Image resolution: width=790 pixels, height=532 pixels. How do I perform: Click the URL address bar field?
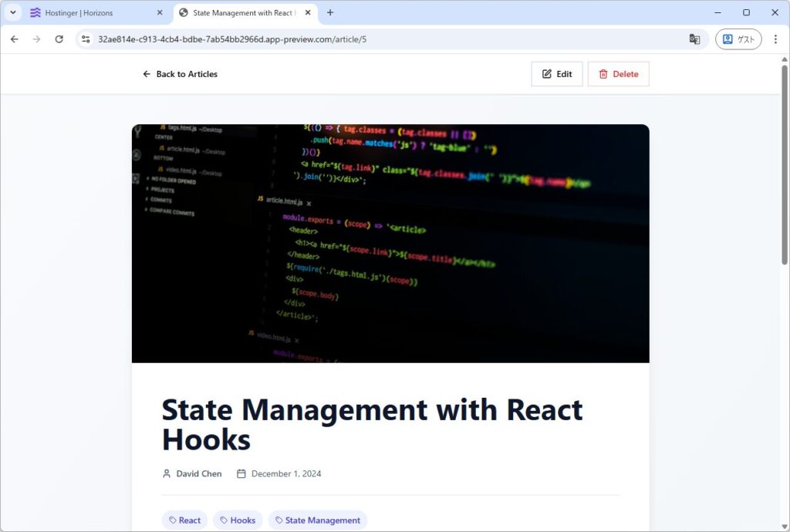click(386, 39)
